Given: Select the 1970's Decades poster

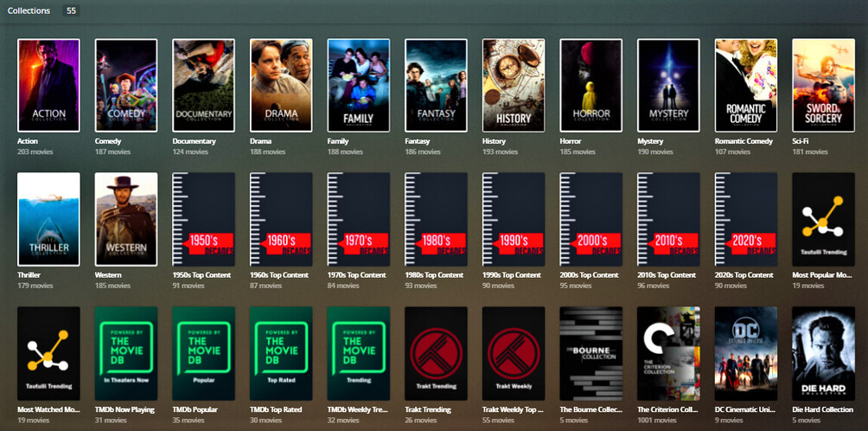Looking at the screenshot, I should point(359,219).
